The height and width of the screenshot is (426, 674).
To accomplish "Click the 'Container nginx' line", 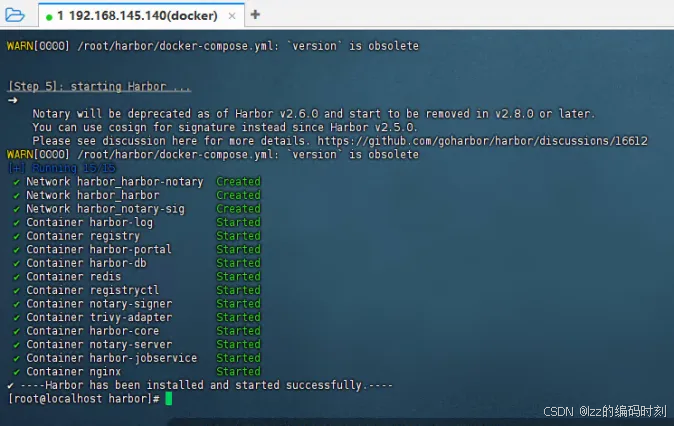I will click(137, 371).
